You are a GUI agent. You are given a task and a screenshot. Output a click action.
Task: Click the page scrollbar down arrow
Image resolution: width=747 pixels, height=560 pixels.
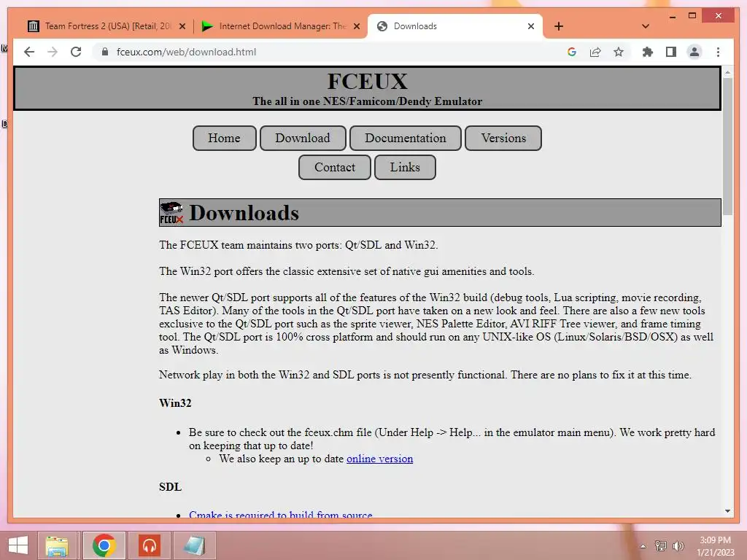pyautogui.click(x=727, y=511)
